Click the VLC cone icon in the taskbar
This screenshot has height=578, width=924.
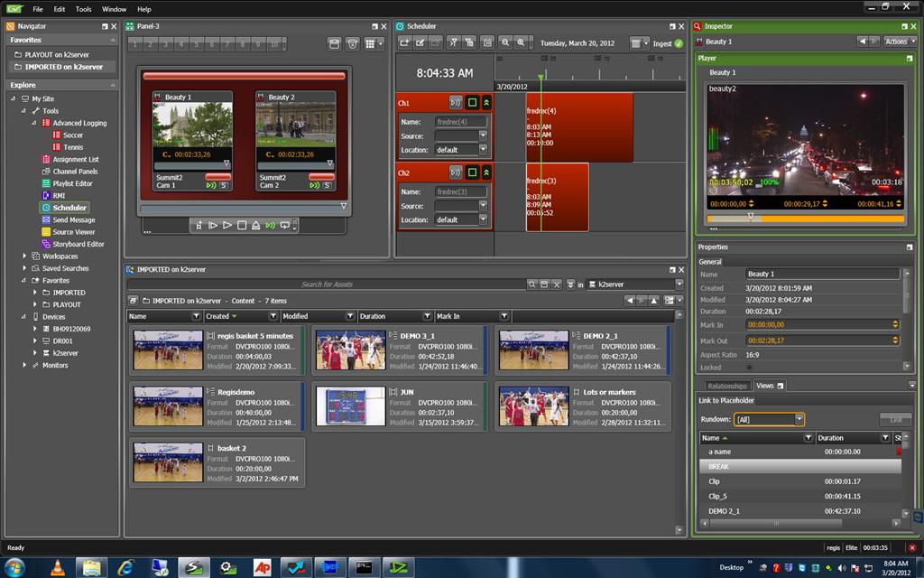point(56,567)
